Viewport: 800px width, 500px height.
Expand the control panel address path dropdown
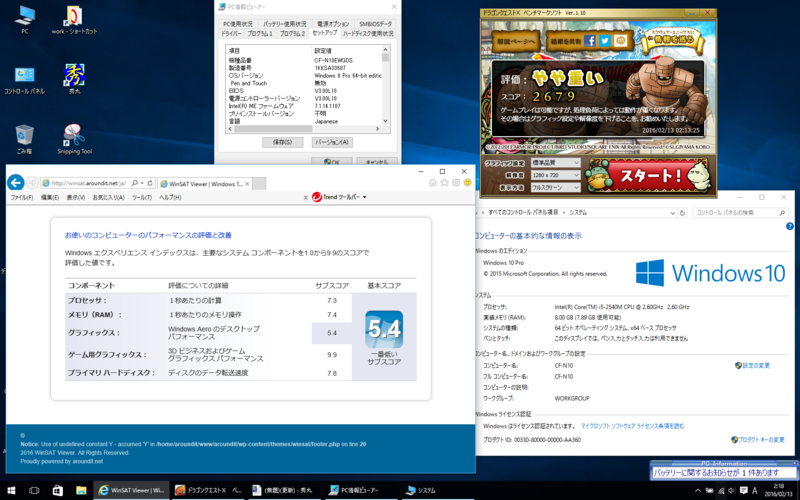point(672,213)
